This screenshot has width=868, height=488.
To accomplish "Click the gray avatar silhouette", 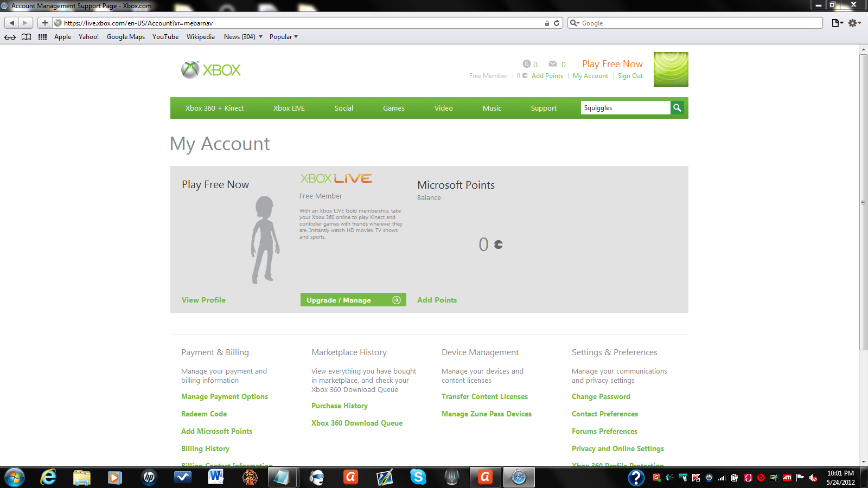I will 265,240.
